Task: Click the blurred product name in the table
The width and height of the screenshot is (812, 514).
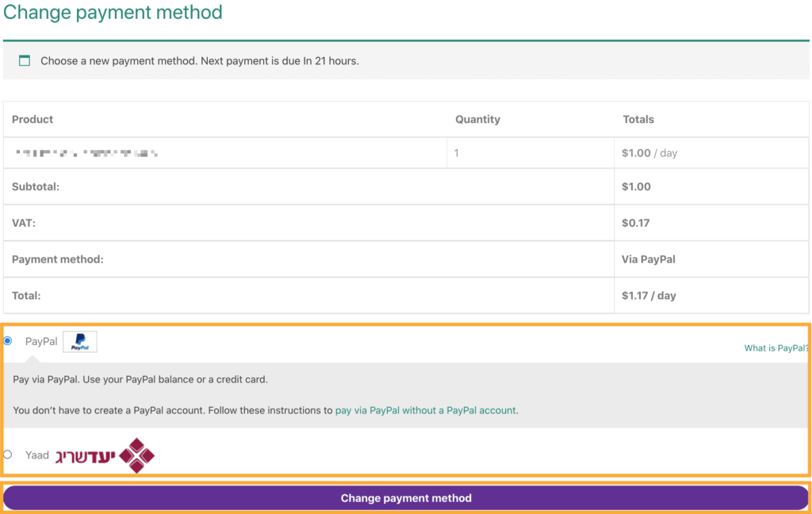Action: coord(86,153)
